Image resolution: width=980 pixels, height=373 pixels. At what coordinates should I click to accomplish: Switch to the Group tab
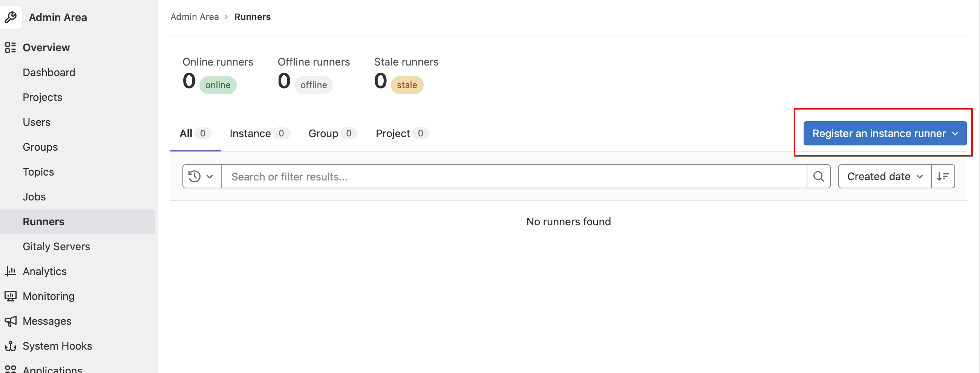point(332,133)
